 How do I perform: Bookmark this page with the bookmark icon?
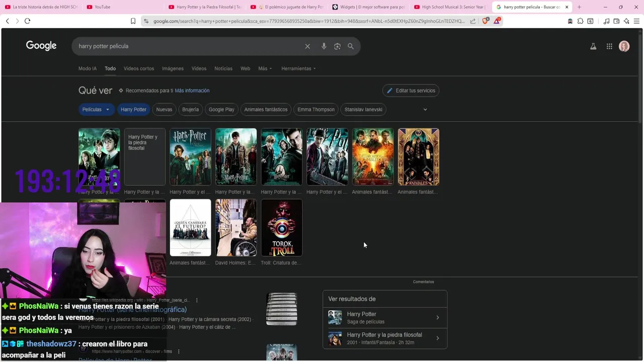[133, 21]
